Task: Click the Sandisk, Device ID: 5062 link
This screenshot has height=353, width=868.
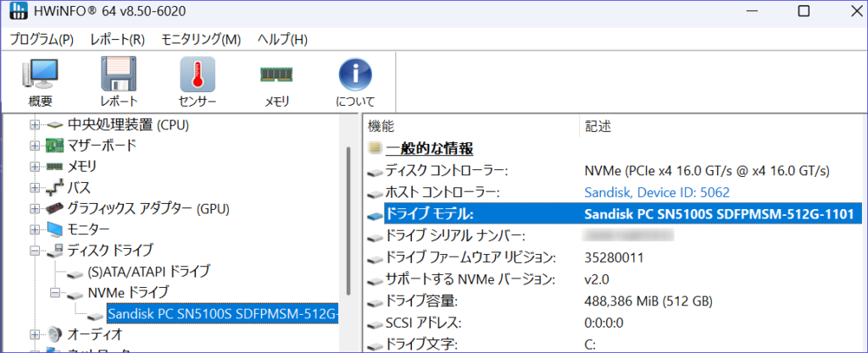Action: click(657, 192)
